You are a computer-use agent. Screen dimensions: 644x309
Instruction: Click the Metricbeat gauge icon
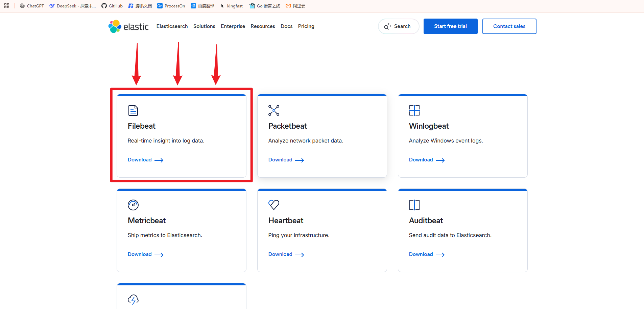pyautogui.click(x=133, y=205)
